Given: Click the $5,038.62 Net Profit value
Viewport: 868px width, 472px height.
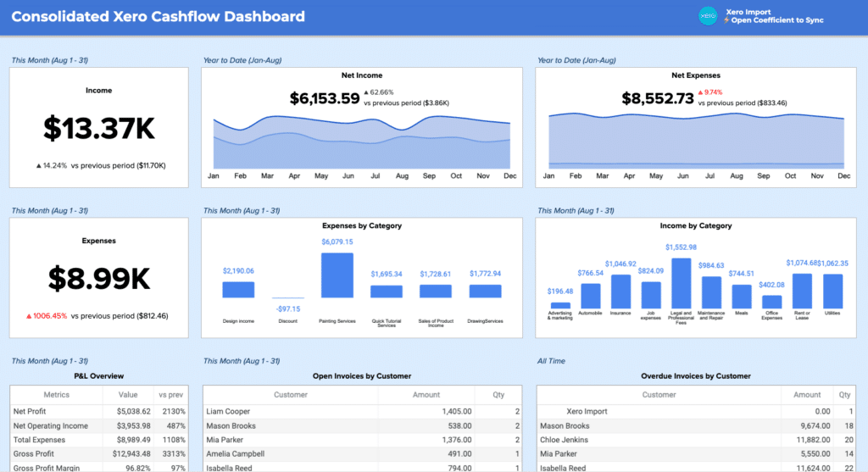Looking at the screenshot, I should [x=133, y=412].
